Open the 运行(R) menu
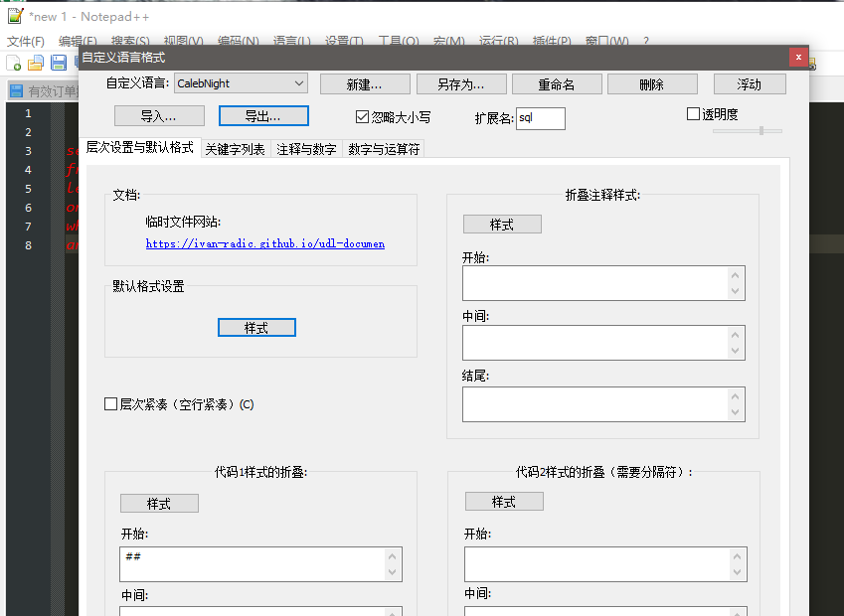 pos(498,41)
